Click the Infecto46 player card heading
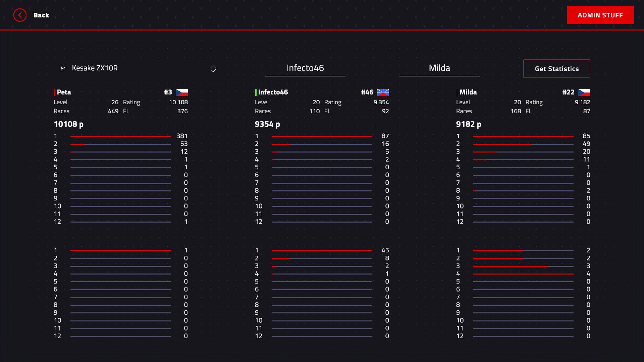644x362 pixels. click(273, 92)
